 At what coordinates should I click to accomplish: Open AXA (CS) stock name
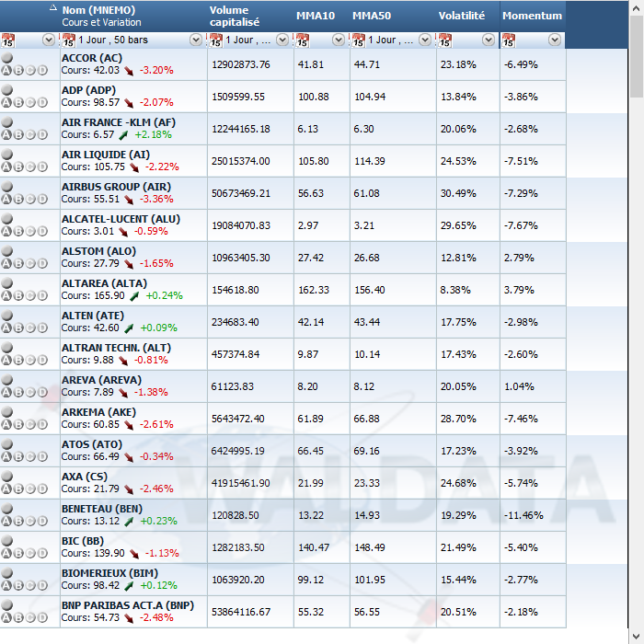click(85, 477)
